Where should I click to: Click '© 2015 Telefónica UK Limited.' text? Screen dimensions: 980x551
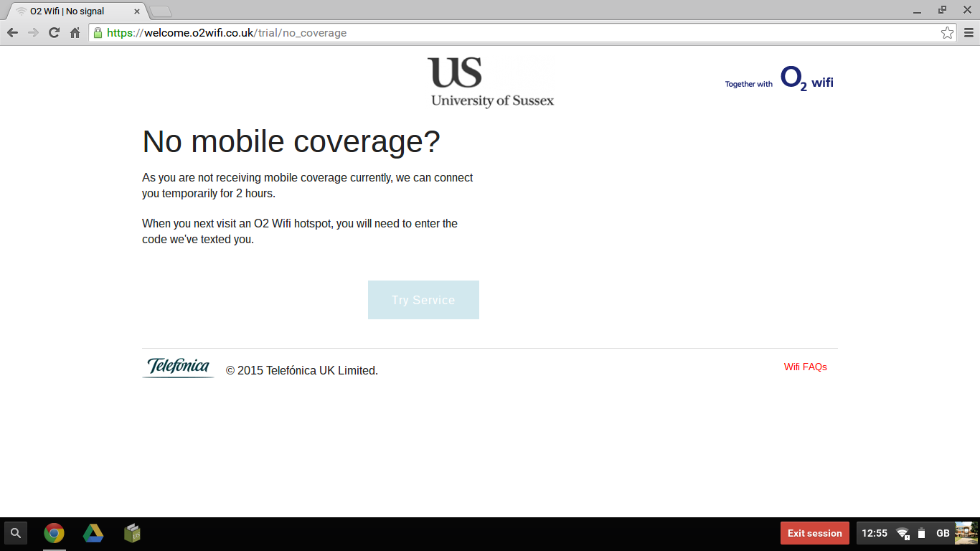[x=302, y=370]
